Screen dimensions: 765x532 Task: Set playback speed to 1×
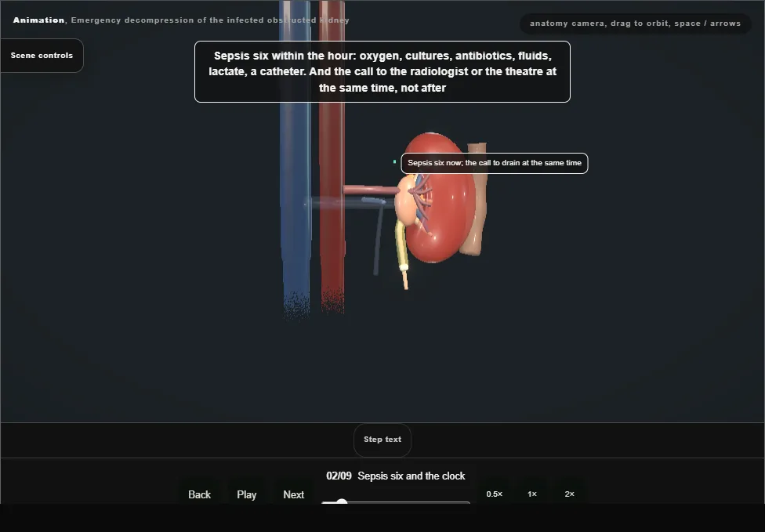click(x=531, y=494)
